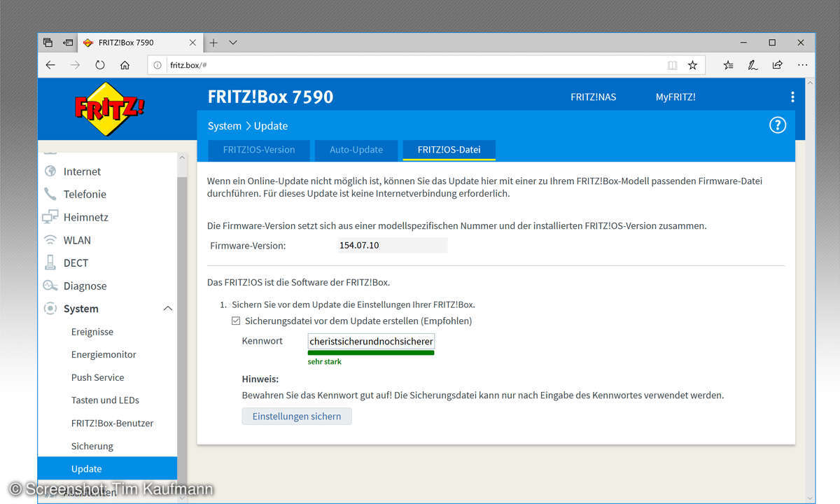Open the three-dot menu in header
Viewport: 840px width, 504px height.
(x=792, y=97)
